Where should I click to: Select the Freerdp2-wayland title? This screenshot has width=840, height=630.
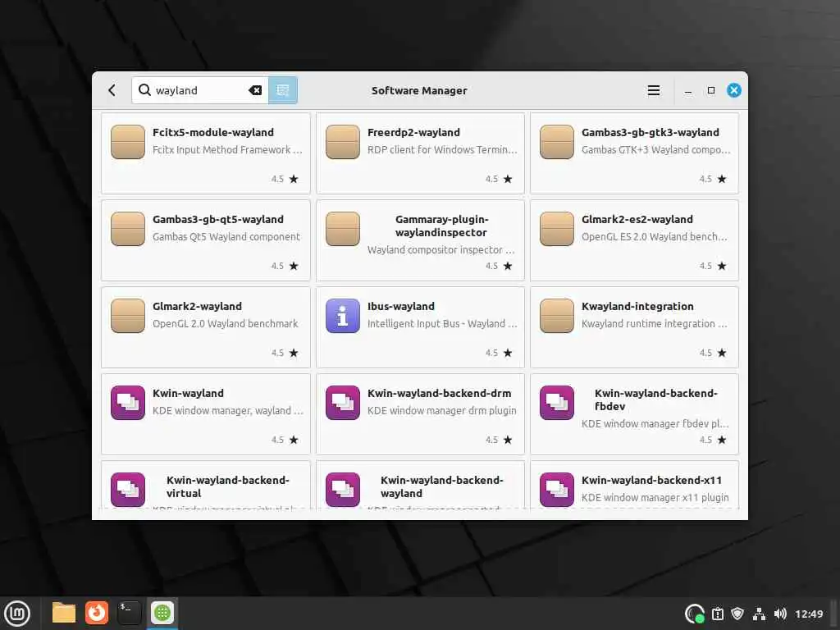coord(413,132)
